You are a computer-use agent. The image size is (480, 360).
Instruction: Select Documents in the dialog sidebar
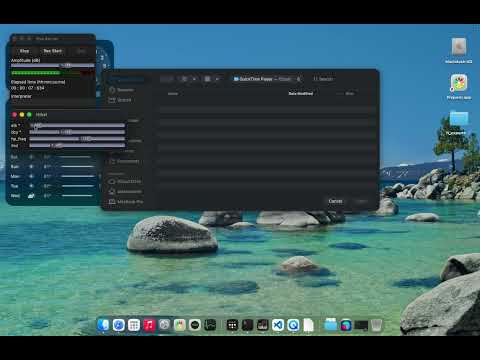coord(124,161)
